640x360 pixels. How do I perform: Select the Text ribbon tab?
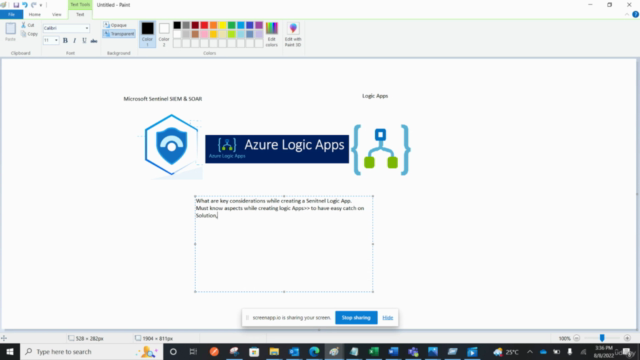[x=80, y=14]
